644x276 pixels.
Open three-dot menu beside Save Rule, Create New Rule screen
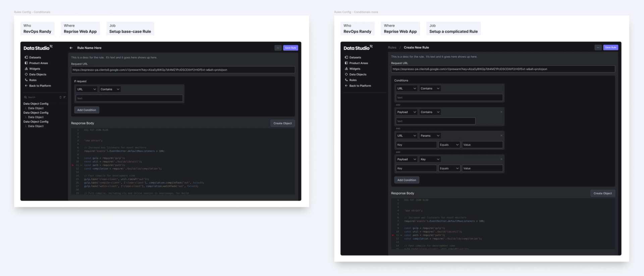pyautogui.click(x=598, y=48)
